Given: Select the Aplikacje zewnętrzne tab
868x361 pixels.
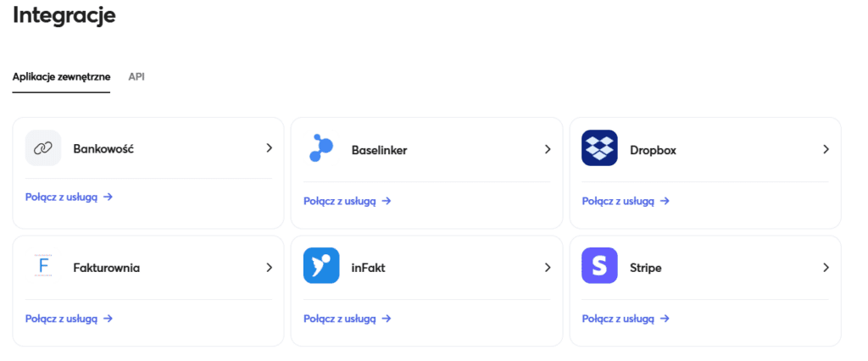Looking at the screenshot, I should tap(61, 76).
